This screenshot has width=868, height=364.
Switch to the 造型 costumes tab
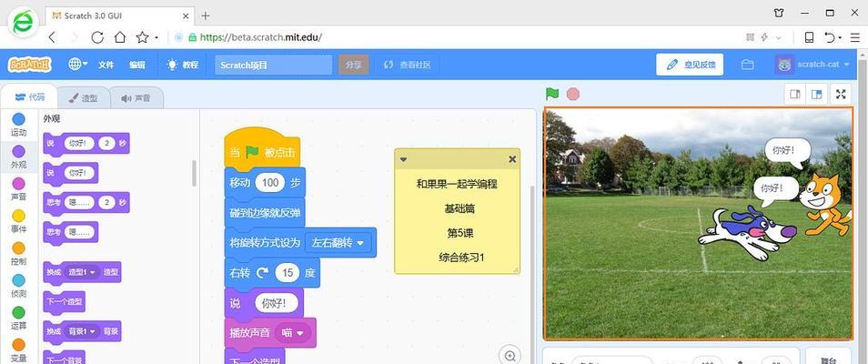[x=83, y=98]
